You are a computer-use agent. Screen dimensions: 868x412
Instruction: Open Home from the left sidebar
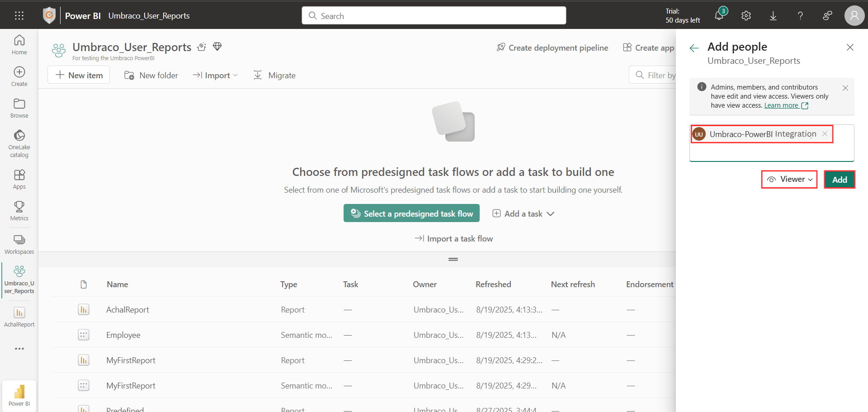(19, 45)
